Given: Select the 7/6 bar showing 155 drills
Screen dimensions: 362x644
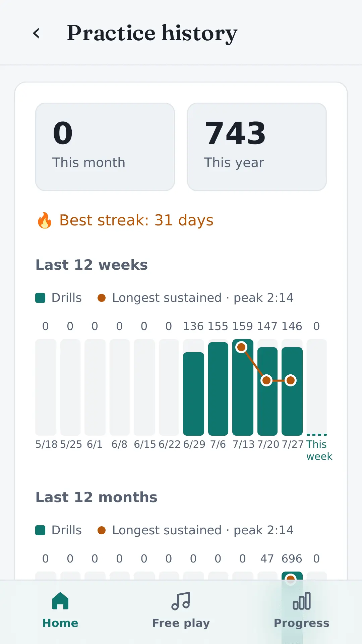Looking at the screenshot, I should point(218,389).
